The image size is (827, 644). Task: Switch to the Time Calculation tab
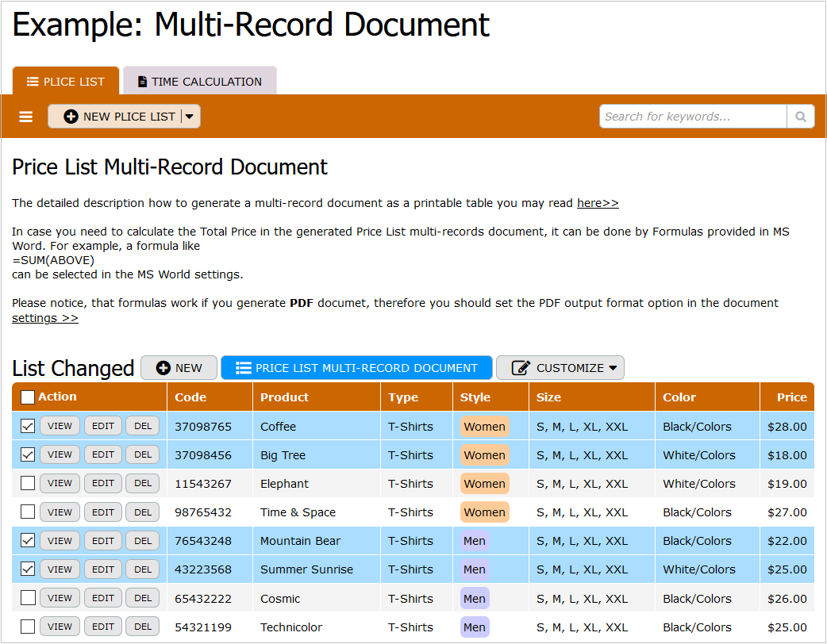200,82
